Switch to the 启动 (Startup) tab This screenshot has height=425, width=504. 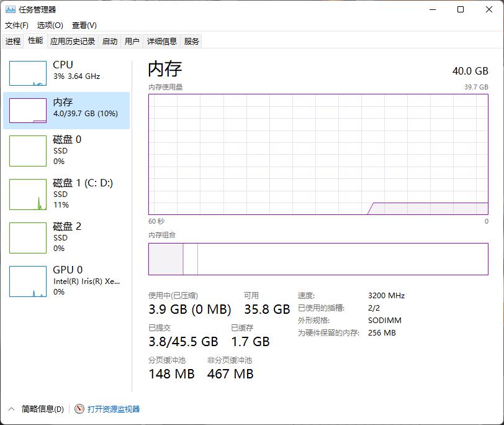point(109,41)
